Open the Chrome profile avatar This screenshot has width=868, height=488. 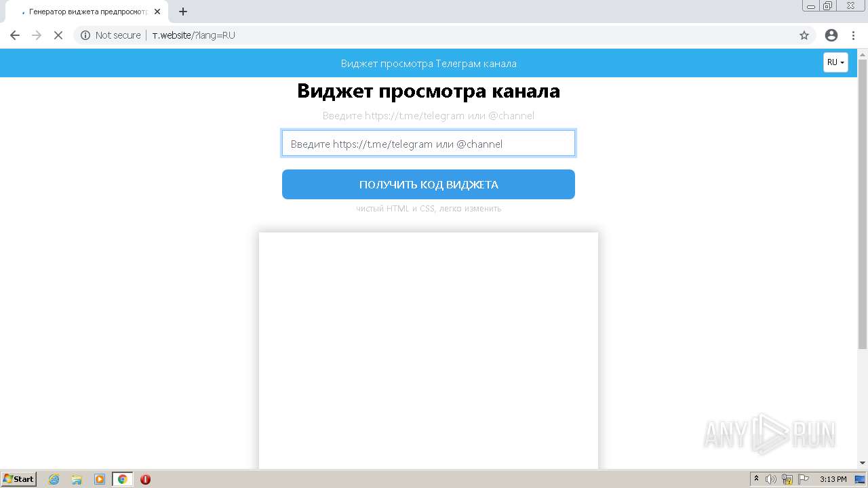831,35
